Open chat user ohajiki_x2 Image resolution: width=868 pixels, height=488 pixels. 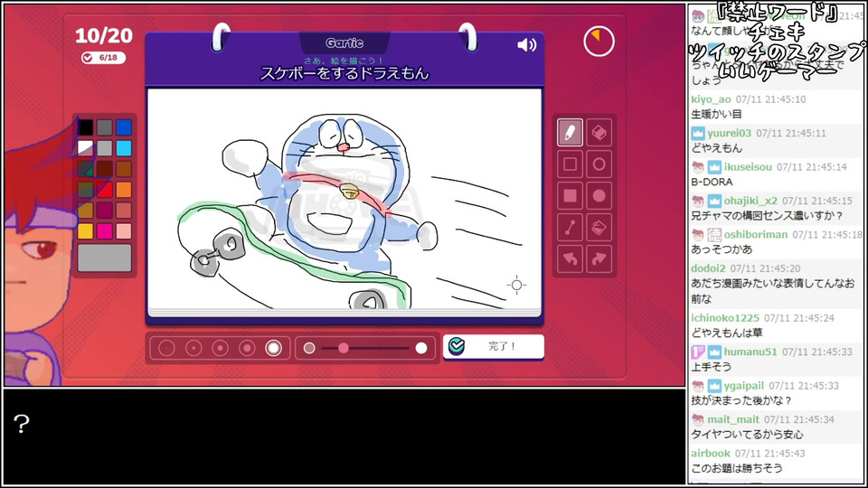[750, 201]
